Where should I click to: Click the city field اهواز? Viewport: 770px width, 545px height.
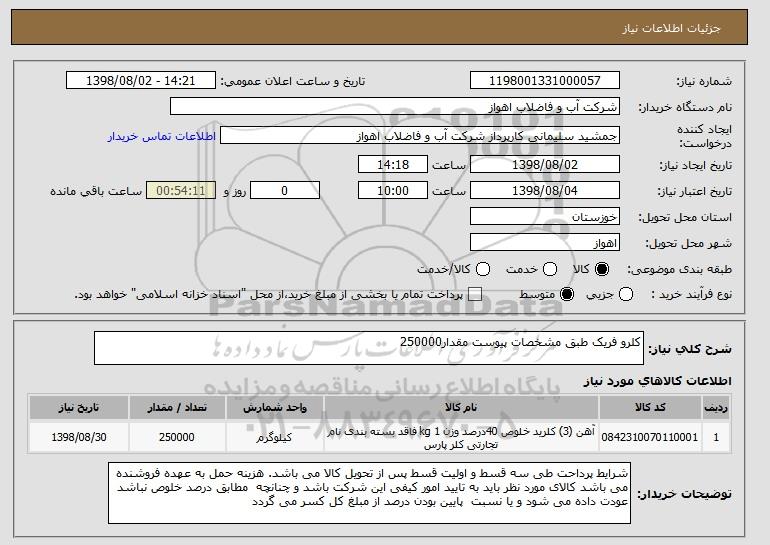click(x=545, y=243)
